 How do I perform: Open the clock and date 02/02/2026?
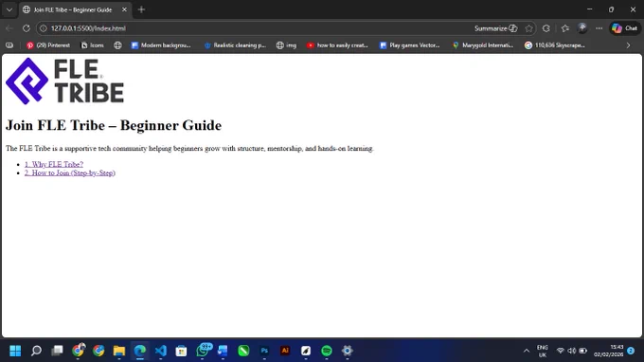click(x=609, y=351)
